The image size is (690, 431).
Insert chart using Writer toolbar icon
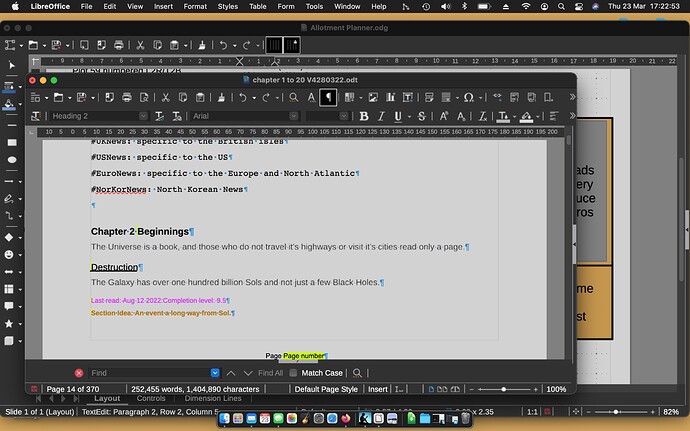pos(390,98)
